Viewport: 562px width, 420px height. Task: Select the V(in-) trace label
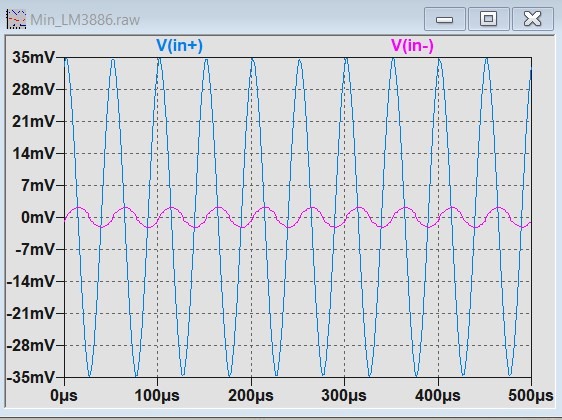click(412, 46)
